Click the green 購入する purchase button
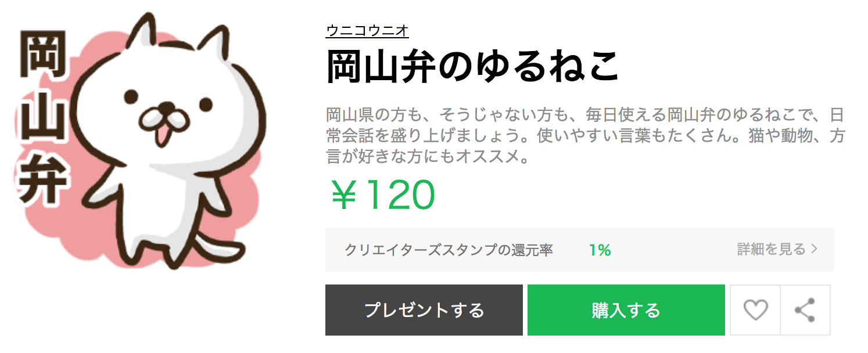 tap(626, 310)
